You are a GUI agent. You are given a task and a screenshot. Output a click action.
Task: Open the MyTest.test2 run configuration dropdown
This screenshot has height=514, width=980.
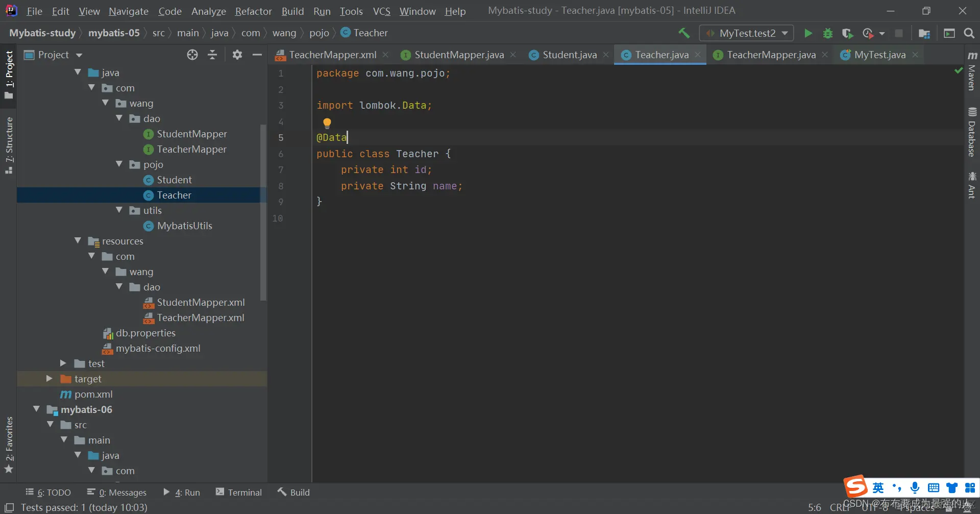[746, 33]
